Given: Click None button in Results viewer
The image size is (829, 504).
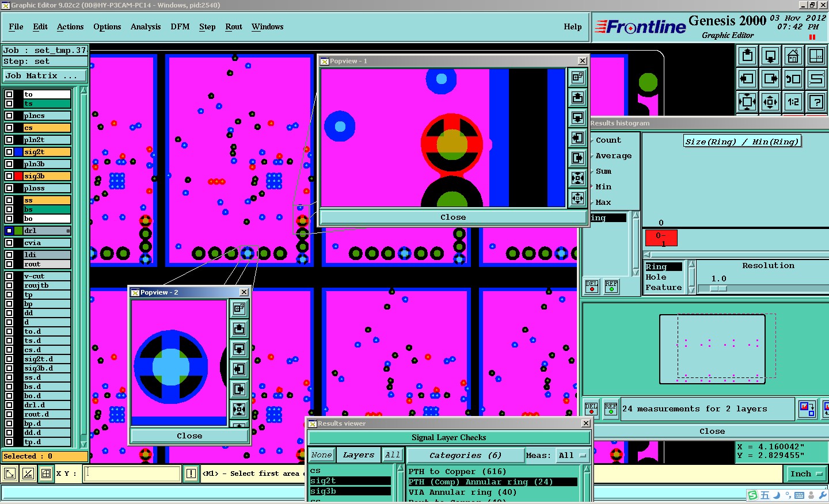Looking at the screenshot, I should pos(321,455).
